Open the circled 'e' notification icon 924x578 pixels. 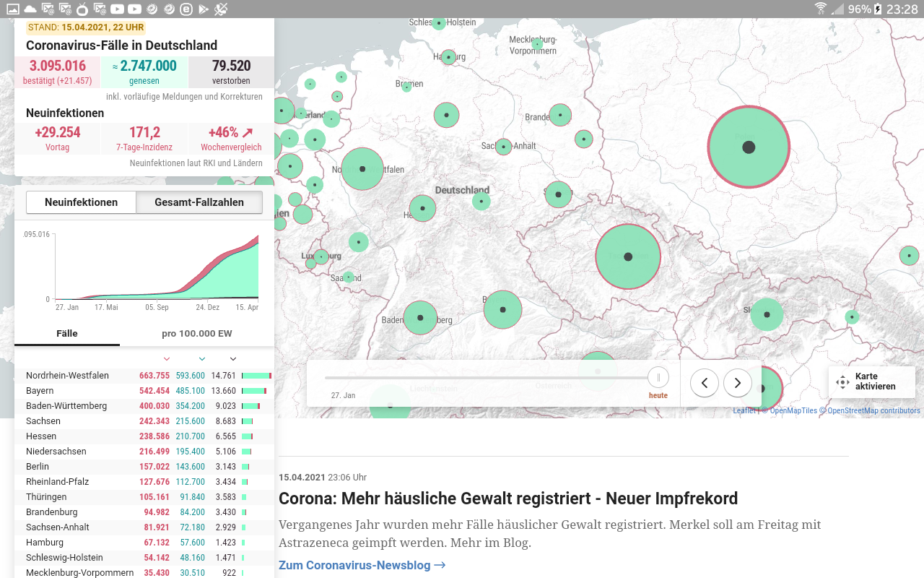186,9
